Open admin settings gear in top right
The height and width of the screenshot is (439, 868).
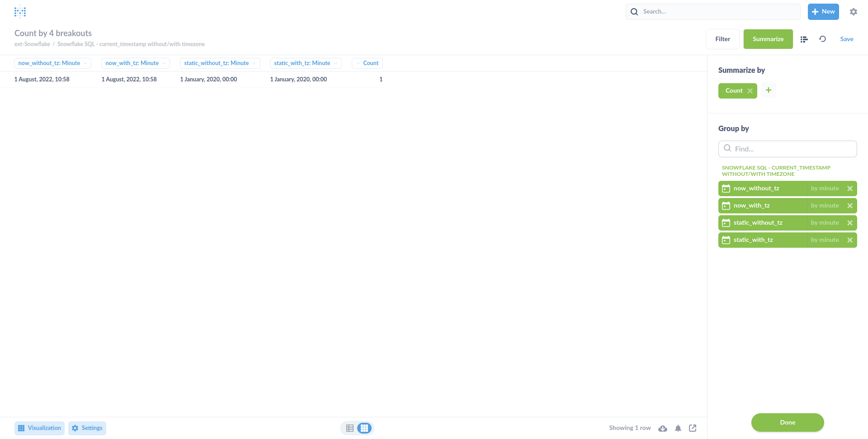click(x=854, y=11)
